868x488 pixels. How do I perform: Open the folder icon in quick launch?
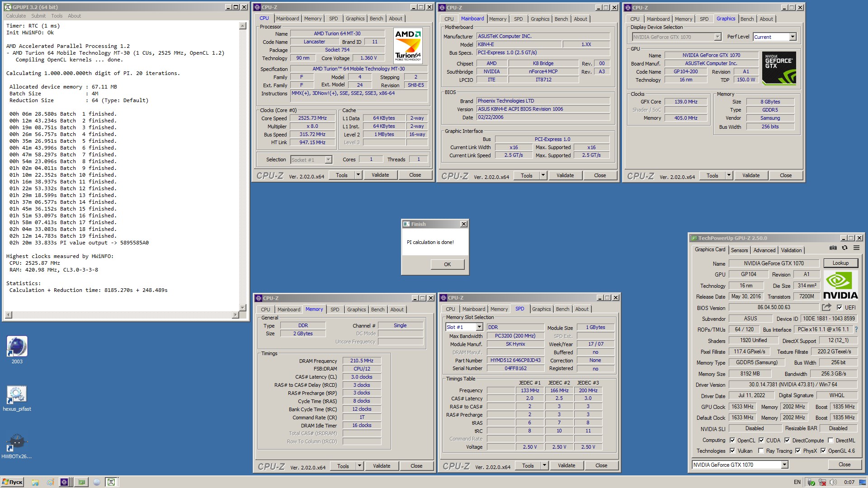coord(35,482)
